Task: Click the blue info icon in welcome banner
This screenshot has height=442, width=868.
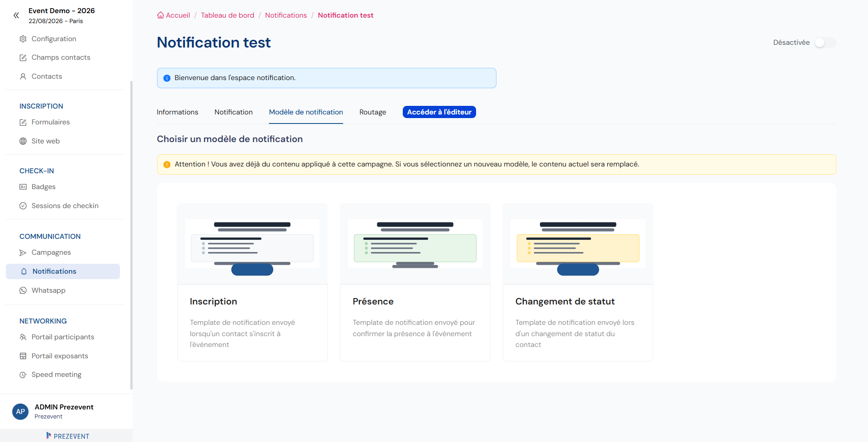Action: click(167, 78)
